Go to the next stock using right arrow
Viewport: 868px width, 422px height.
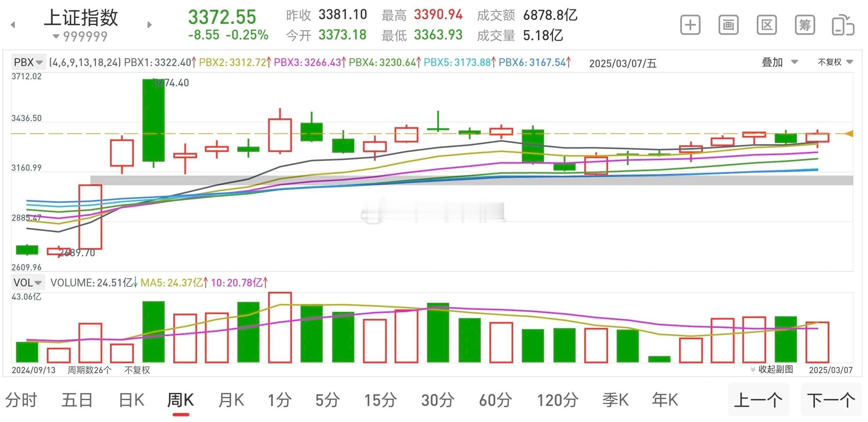pyautogui.click(x=149, y=25)
